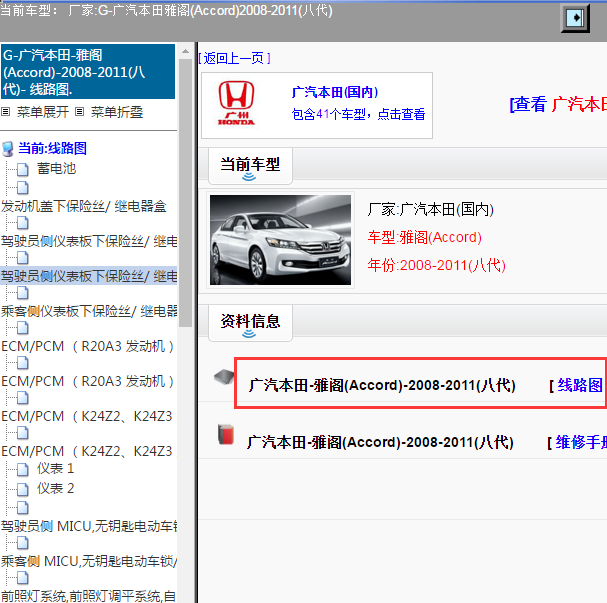The height and width of the screenshot is (603, 607).
Task: Click the 返回上一页 link
Action: tap(235, 58)
